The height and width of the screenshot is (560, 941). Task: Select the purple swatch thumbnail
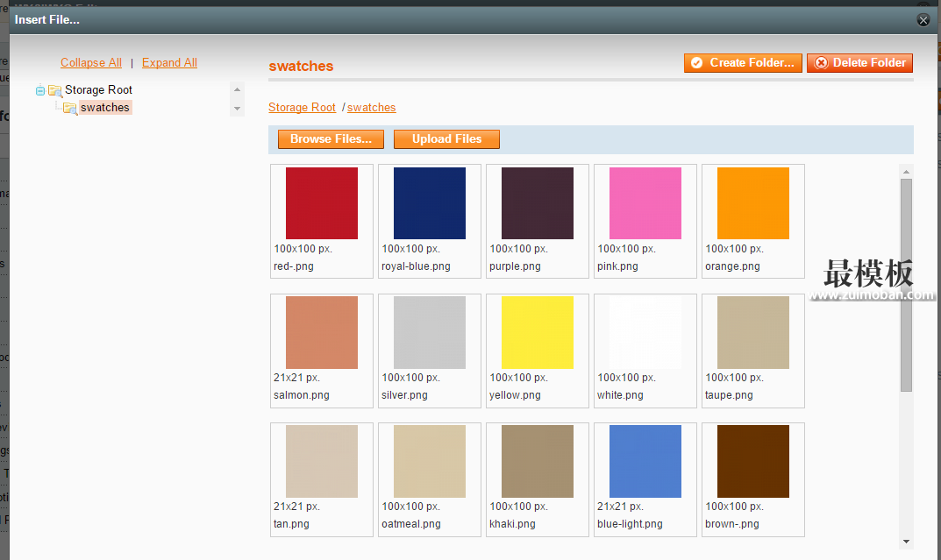(538, 203)
